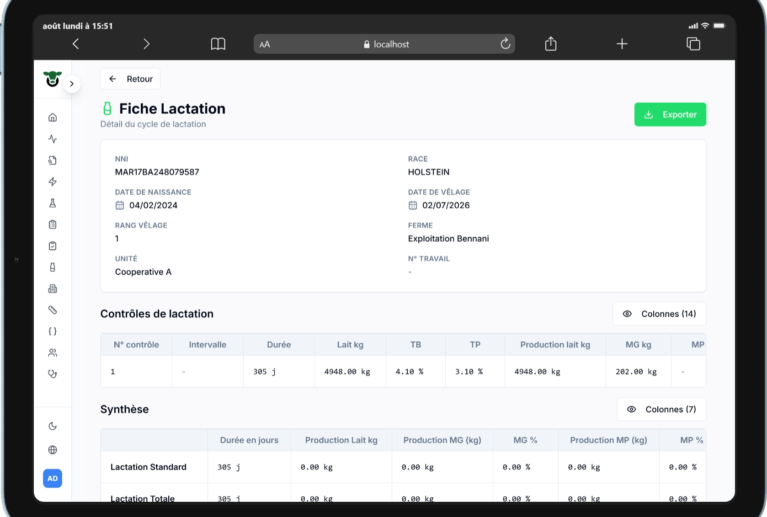
Task: Click Safari back navigation arrow
Action: pyautogui.click(x=76, y=44)
